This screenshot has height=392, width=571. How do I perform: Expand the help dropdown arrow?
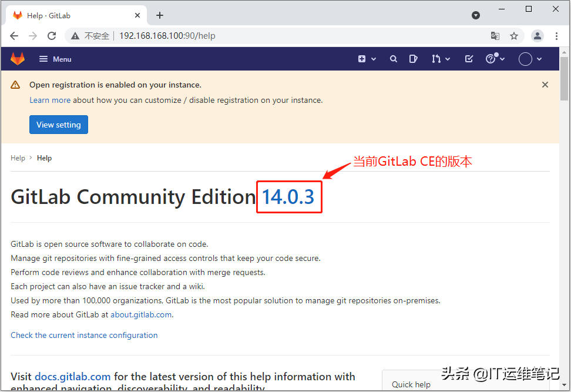tap(502, 59)
